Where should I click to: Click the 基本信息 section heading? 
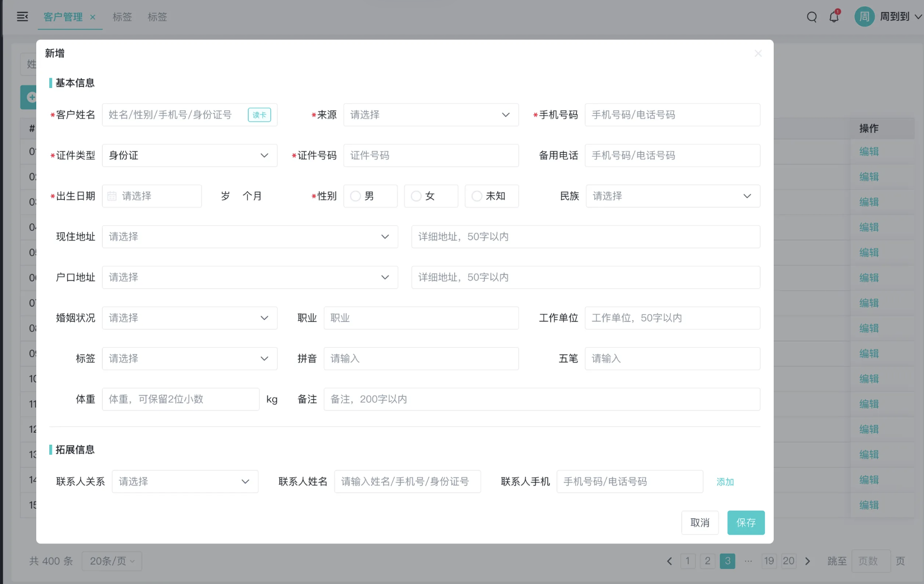[75, 83]
